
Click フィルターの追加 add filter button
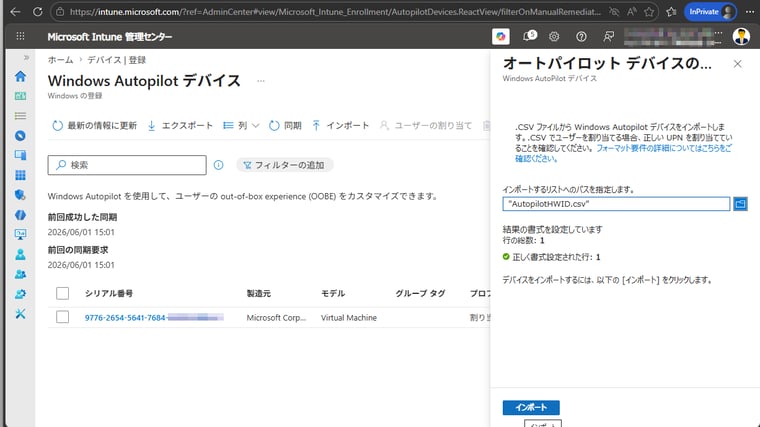285,165
